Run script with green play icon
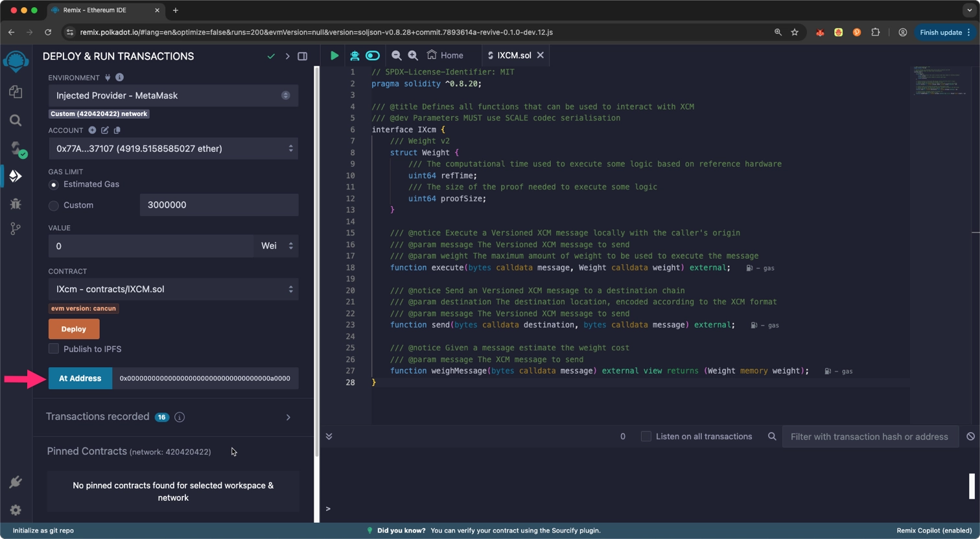The height and width of the screenshot is (539, 980). (334, 56)
